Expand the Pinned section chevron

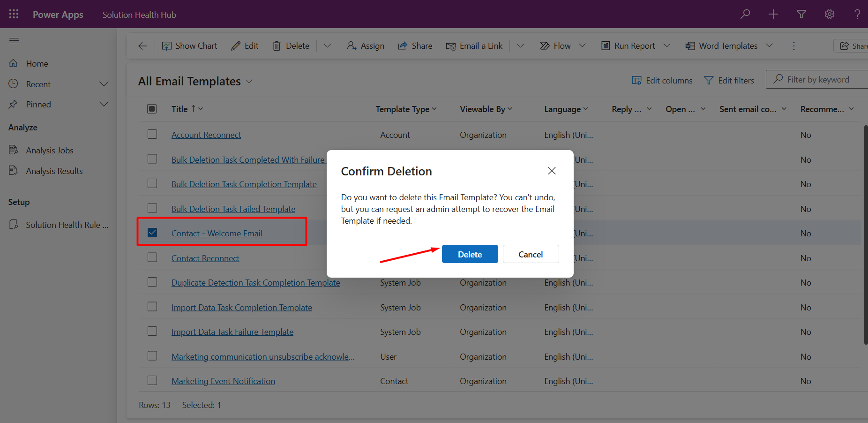click(104, 105)
